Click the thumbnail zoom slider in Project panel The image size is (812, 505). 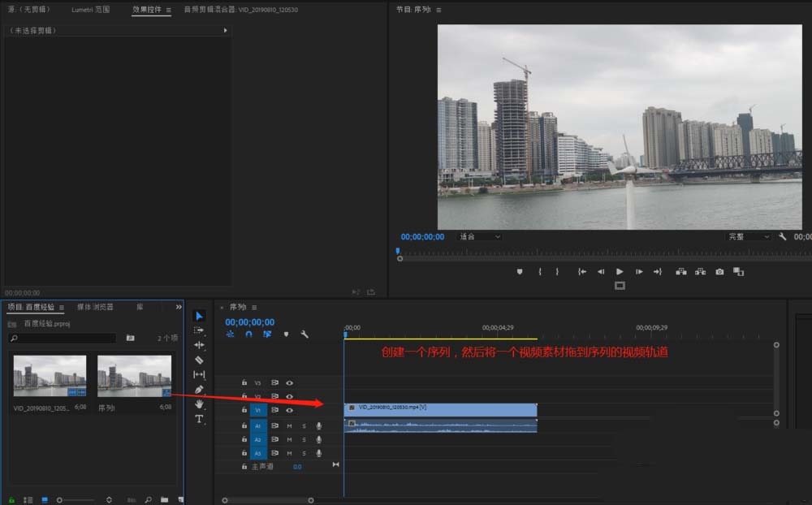pyautogui.click(x=60, y=500)
